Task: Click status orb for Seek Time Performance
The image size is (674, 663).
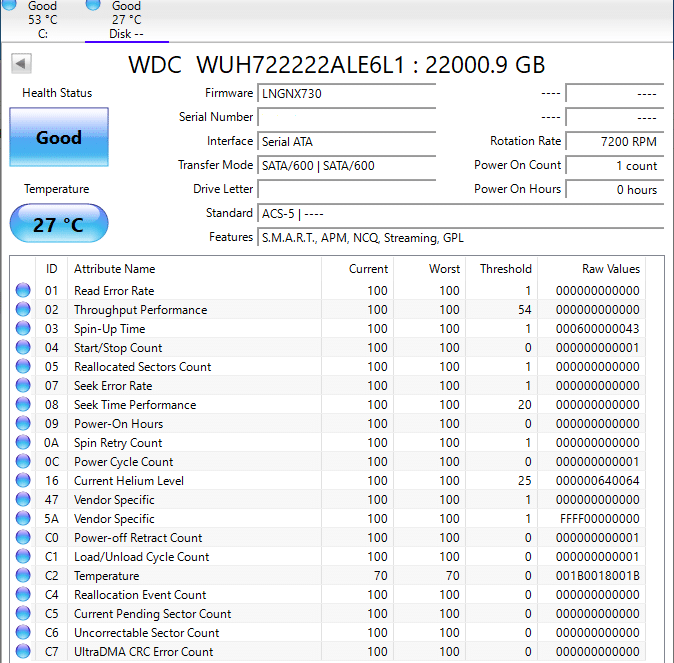Action: pyautogui.click(x=23, y=404)
